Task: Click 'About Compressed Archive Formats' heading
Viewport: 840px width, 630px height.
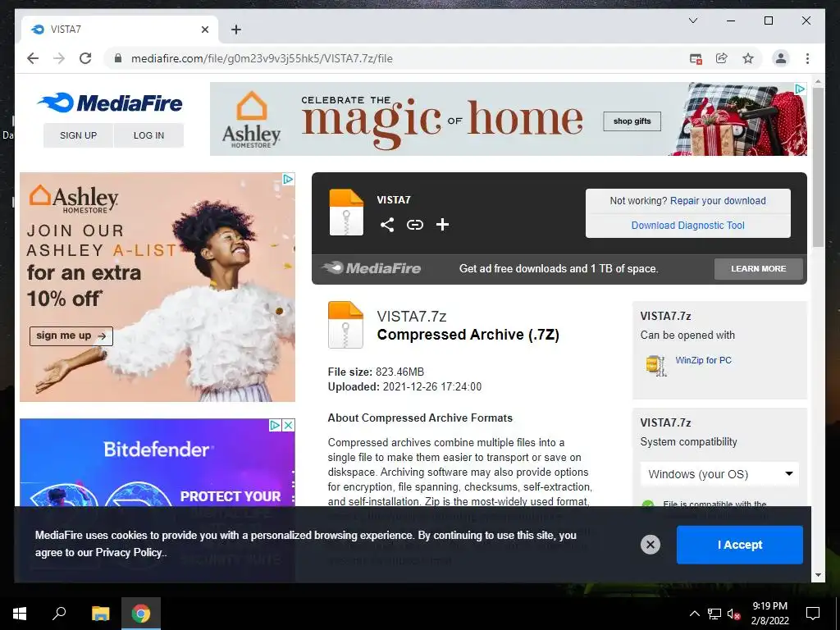Action: (420, 418)
